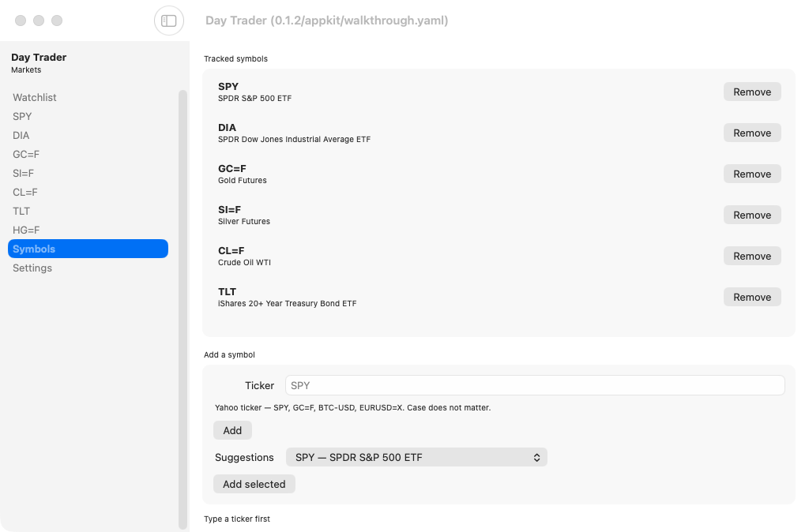Click the Day Trader window title
809x532 pixels.
click(326, 21)
